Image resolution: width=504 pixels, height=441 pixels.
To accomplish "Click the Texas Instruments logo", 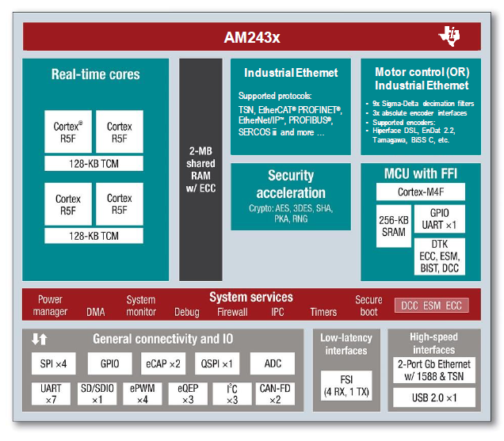I will [x=449, y=36].
